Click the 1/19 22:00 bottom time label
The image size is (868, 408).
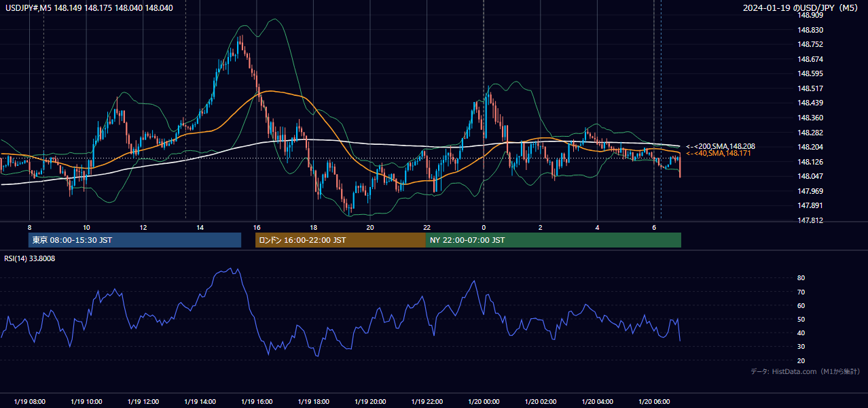427,402
